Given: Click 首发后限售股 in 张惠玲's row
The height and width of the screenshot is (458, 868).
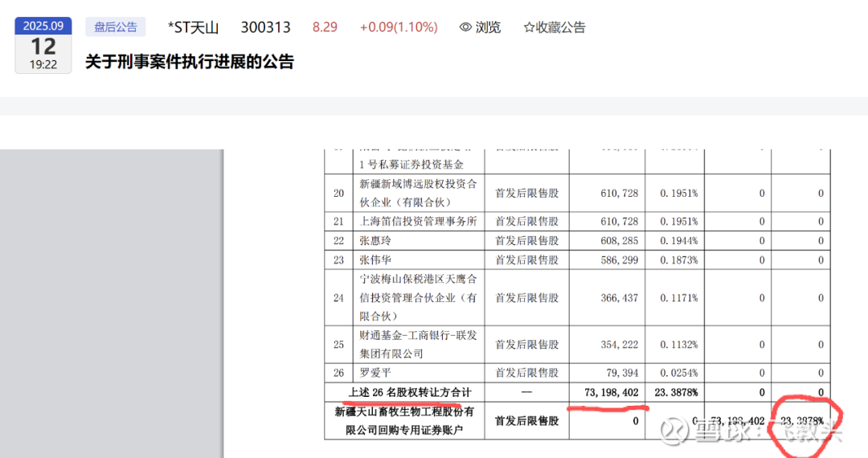Looking at the screenshot, I should (x=526, y=240).
